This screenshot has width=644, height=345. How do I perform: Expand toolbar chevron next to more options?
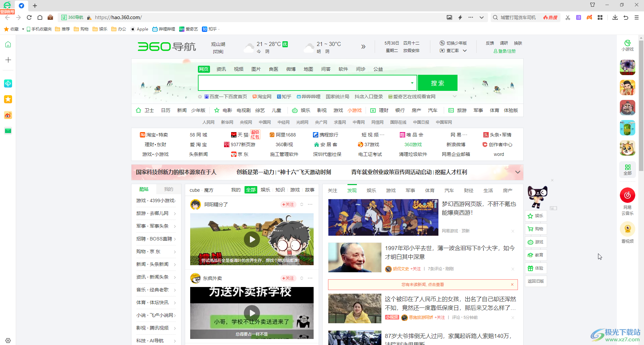482,17
